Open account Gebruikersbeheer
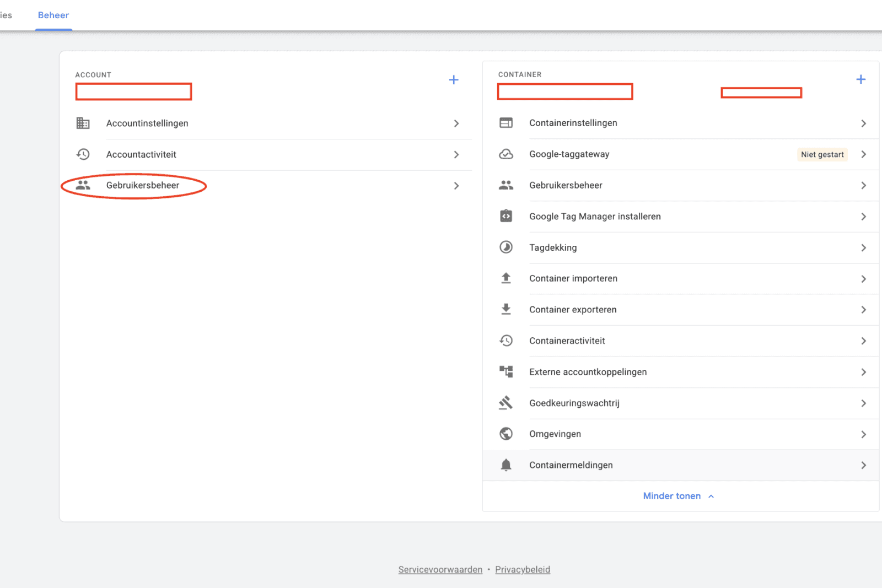The width and height of the screenshot is (882, 588). tap(273, 186)
